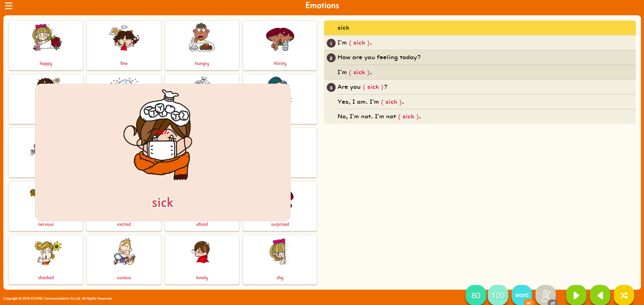Select the shy emotion card
The width and height of the screenshot is (644, 305).
(280, 259)
